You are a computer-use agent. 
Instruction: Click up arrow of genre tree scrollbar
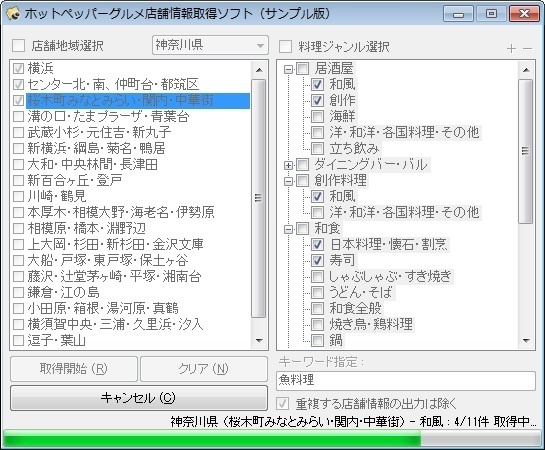(x=526, y=70)
